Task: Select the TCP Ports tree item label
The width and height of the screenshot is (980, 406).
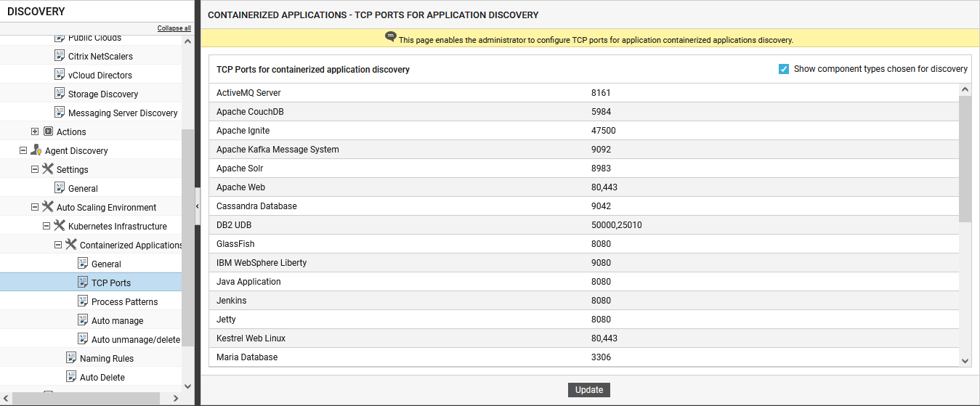Action: point(111,283)
